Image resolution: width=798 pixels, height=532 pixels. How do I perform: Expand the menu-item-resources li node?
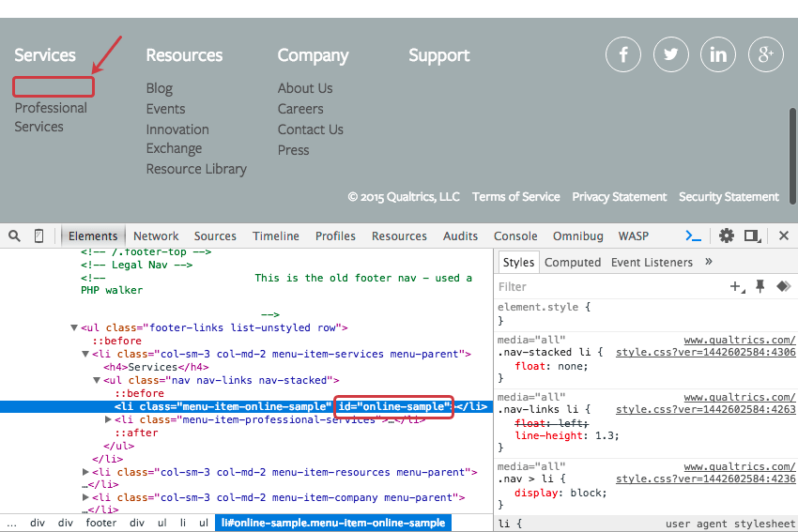click(x=85, y=472)
